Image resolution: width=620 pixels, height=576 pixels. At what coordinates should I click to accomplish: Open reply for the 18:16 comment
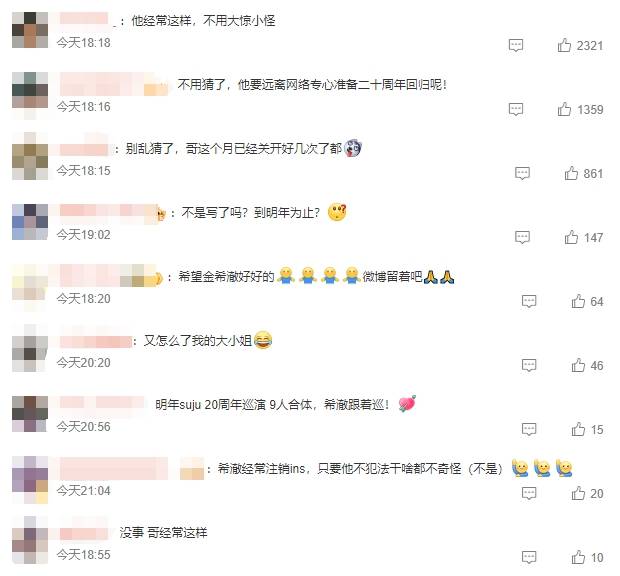(516, 109)
